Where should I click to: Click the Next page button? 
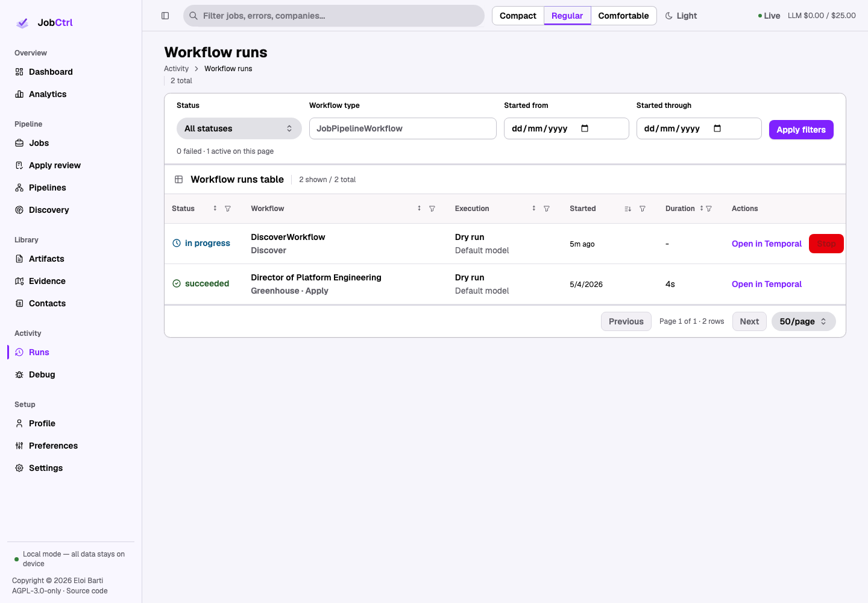tap(749, 321)
